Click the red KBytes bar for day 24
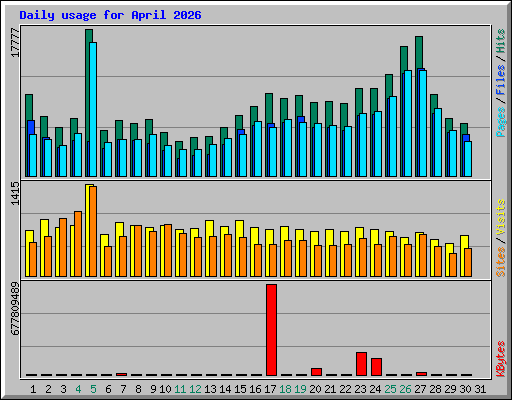The image size is (512, 400). tap(376, 367)
